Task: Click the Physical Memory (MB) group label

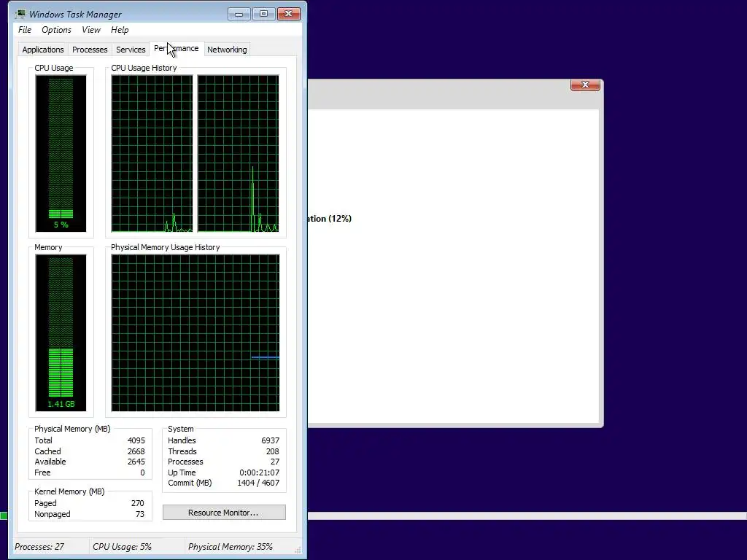Action: tap(72, 429)
